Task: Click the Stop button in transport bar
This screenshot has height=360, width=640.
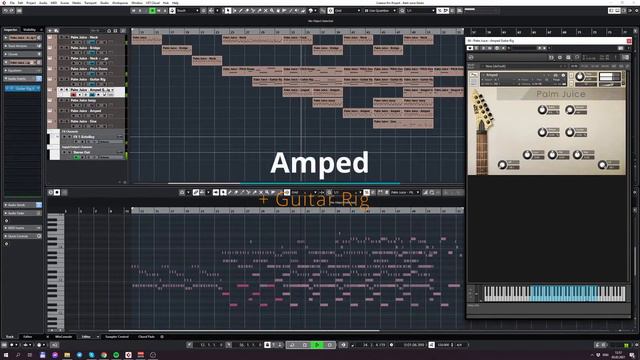Action: click(x=304, y=345)
